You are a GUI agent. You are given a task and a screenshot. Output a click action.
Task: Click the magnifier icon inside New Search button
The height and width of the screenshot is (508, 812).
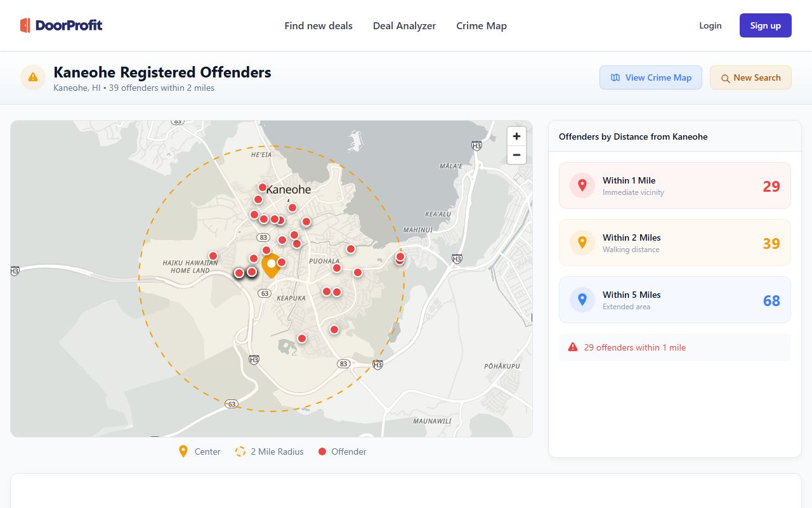pos(725,78)
